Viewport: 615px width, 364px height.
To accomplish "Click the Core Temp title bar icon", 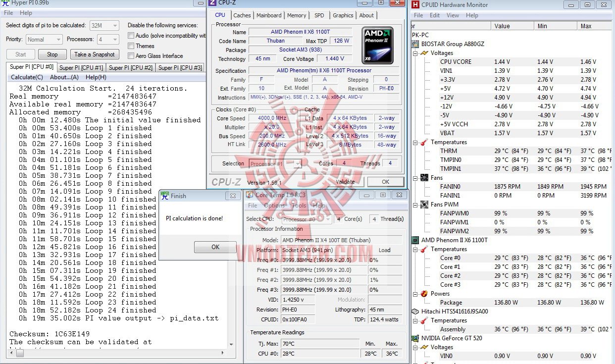I will tap(250, 195).
